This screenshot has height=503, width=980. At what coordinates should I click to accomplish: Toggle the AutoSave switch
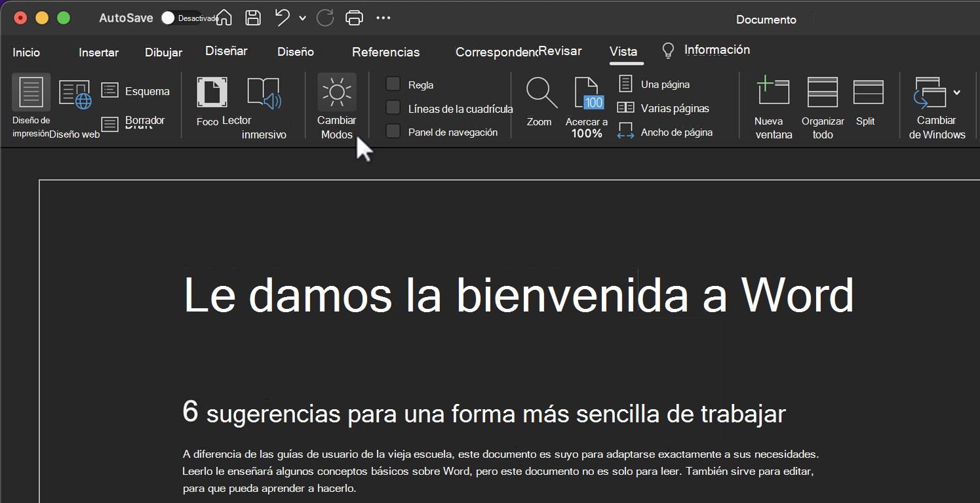[182, 18]
